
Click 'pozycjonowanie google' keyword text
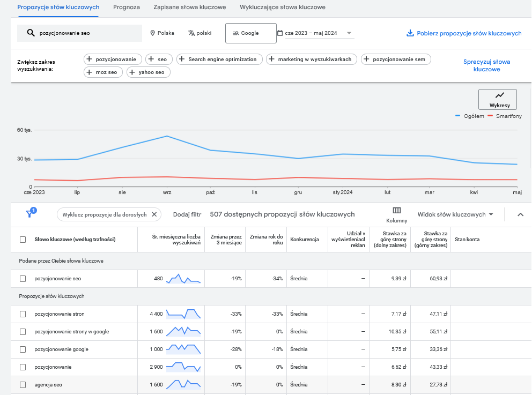tap(62, 349)
